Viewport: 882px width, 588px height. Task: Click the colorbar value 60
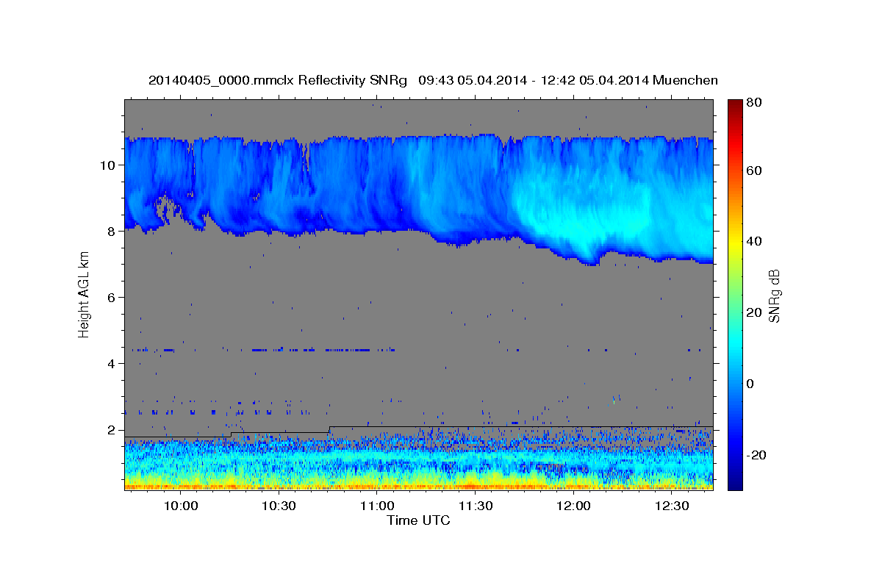pyautogui.click(x=754, y=171)
